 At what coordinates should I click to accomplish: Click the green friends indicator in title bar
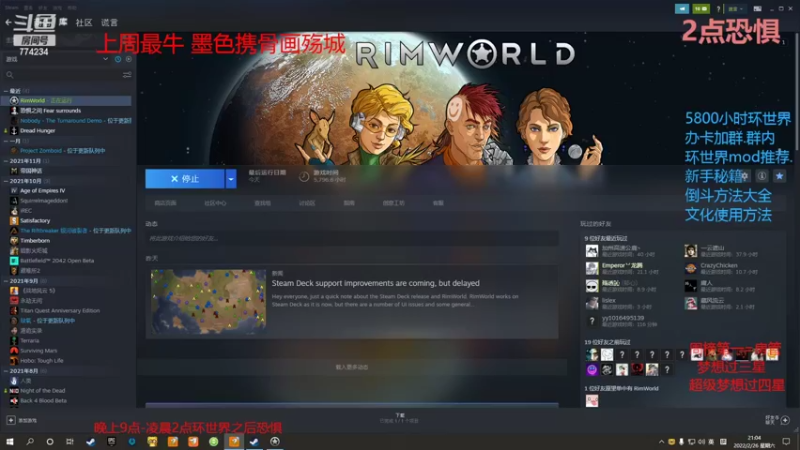click(701, 9)
